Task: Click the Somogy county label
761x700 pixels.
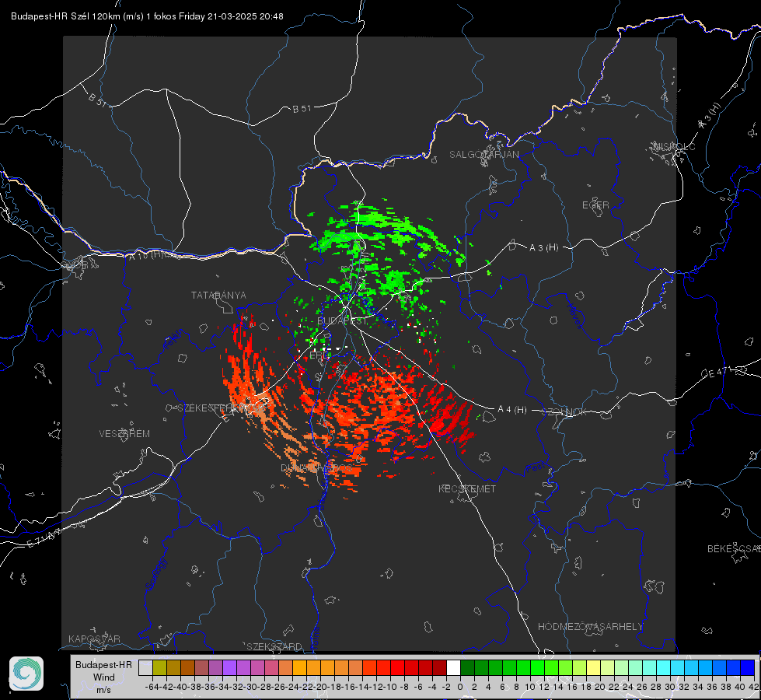Action: (x=155, y=574)
